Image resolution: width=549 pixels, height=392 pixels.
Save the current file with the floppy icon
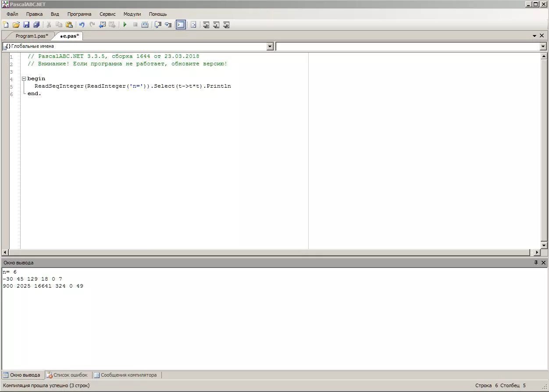(x=26, y=25)
